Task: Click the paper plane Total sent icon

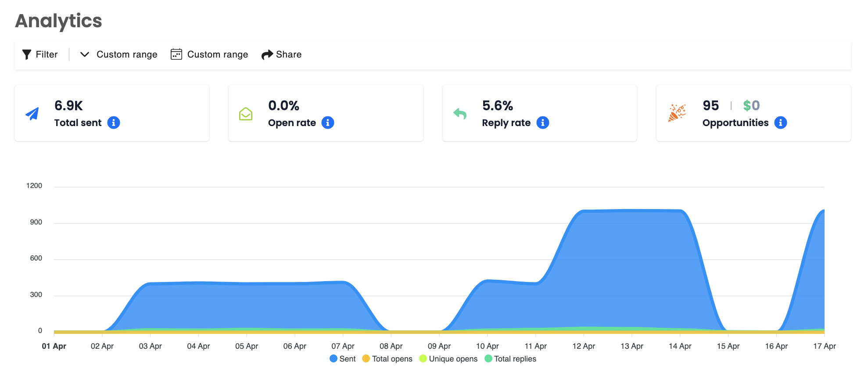Action: point(32,114)
